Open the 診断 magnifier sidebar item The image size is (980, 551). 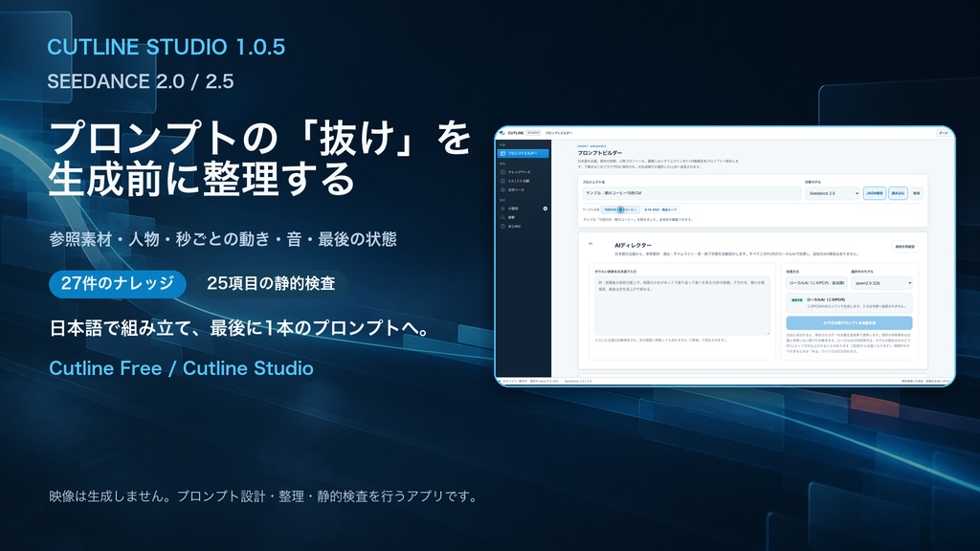[523, 217]
